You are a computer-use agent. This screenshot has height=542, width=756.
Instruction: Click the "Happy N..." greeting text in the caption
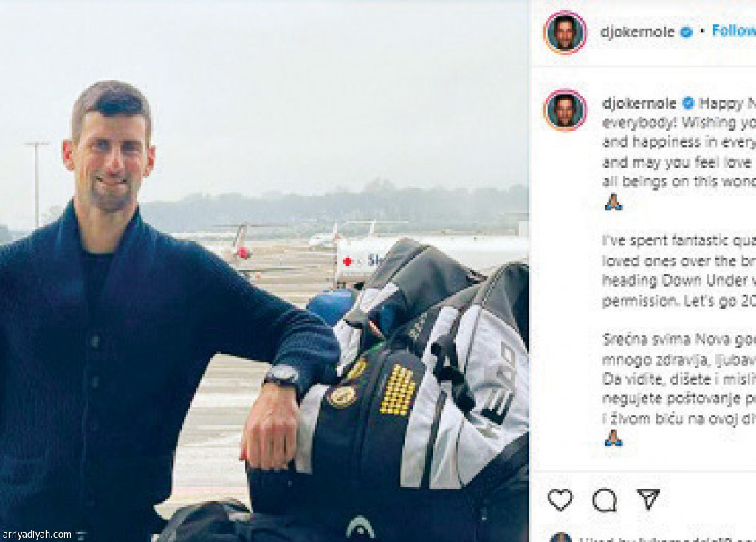click(x=726, y=103)
